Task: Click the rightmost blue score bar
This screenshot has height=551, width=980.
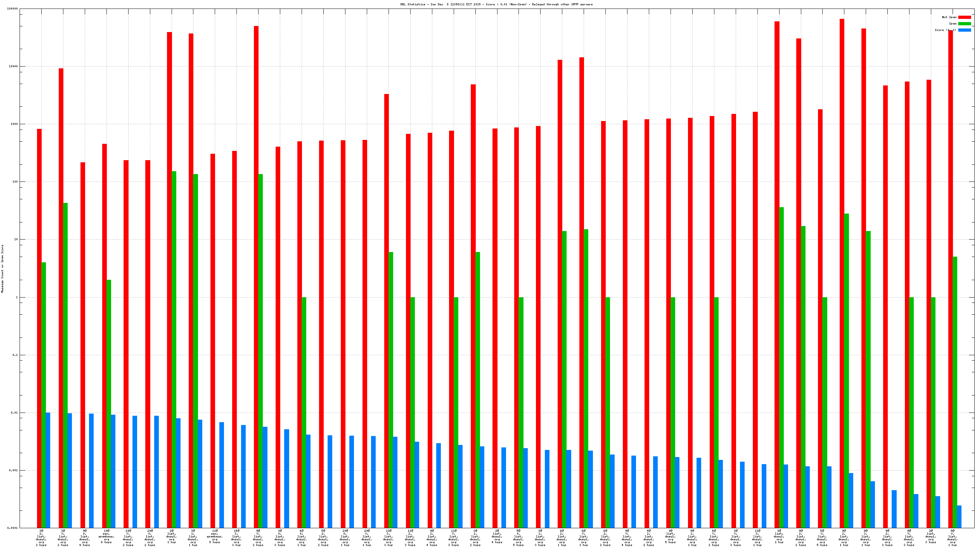Action: click(x=959, y=516)
